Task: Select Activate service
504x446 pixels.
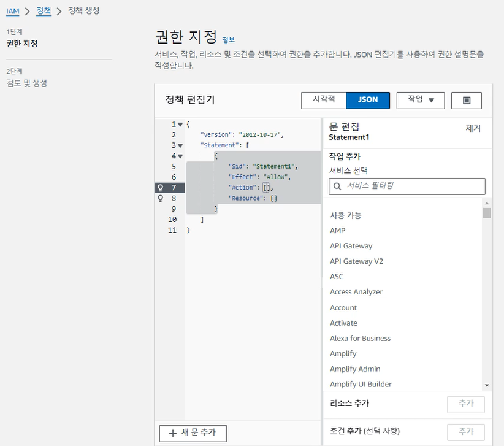Action: 343,323
